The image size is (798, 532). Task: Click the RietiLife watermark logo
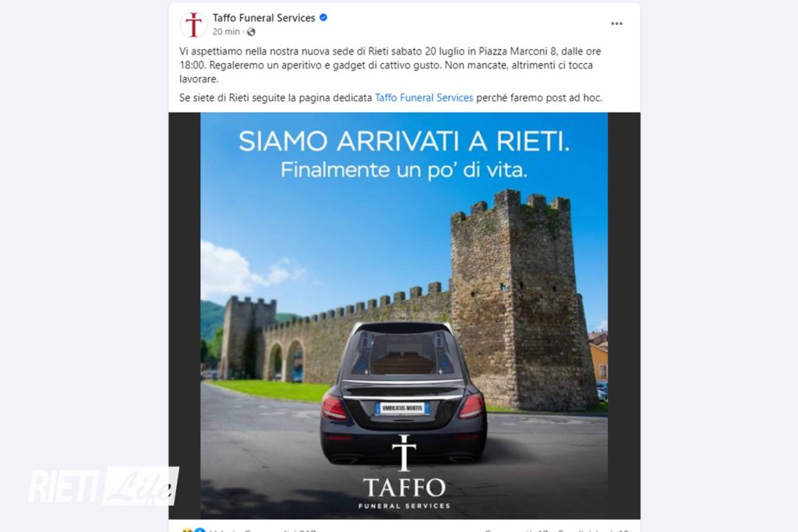click(x=104, y=486)
